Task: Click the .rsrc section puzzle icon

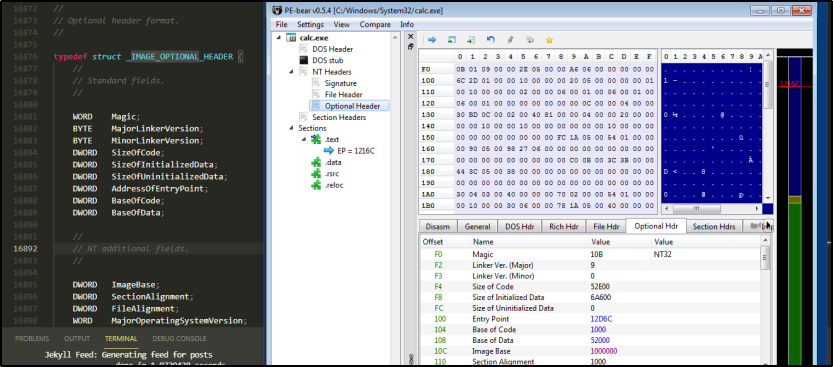Action: click(316, 173)
